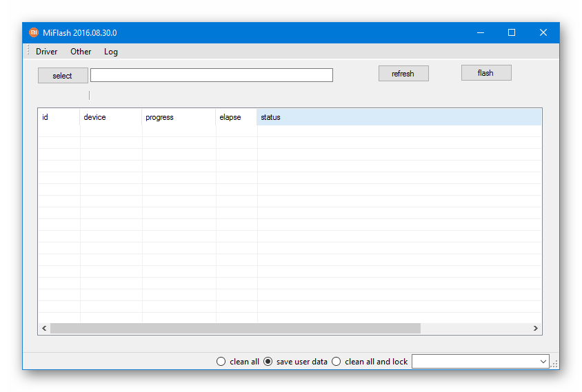This screenshot has height=392, width=582.
Task: Click the scroll right arrow of device list
Action: coord(536,328)
